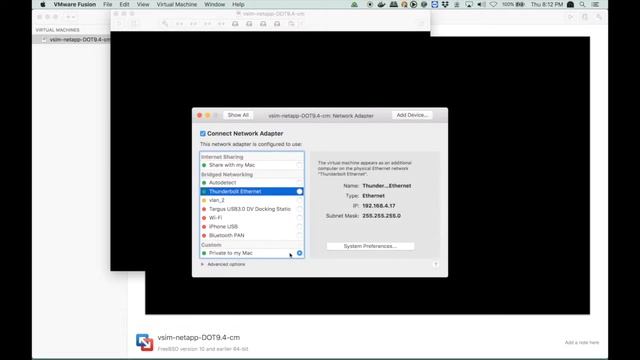Image resolution: width=640 pixels, height=360 pixels.
Task: Open Spotlight search magnifier icon
Action: (x=582, y=4)
